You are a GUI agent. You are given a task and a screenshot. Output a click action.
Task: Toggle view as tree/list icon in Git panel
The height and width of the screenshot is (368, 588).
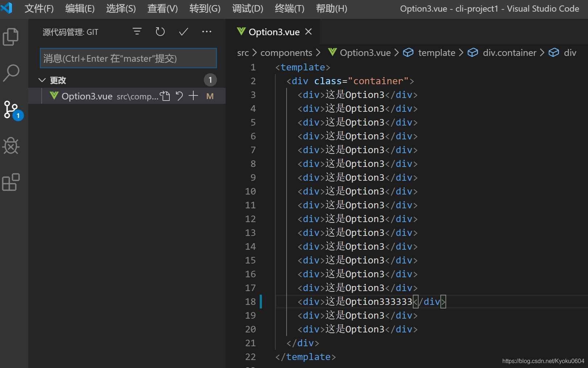[x=137, y=32]
